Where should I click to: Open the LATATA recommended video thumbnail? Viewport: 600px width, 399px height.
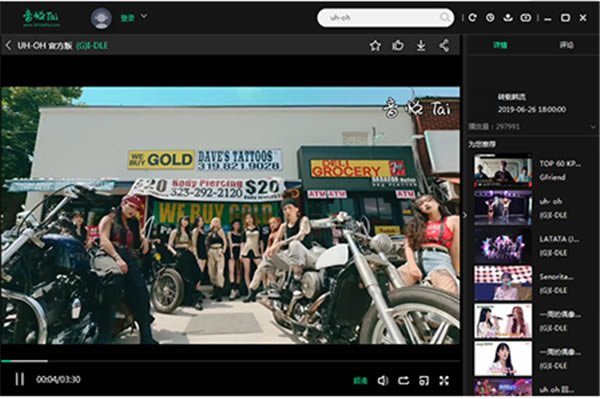(x=502, y=246)
